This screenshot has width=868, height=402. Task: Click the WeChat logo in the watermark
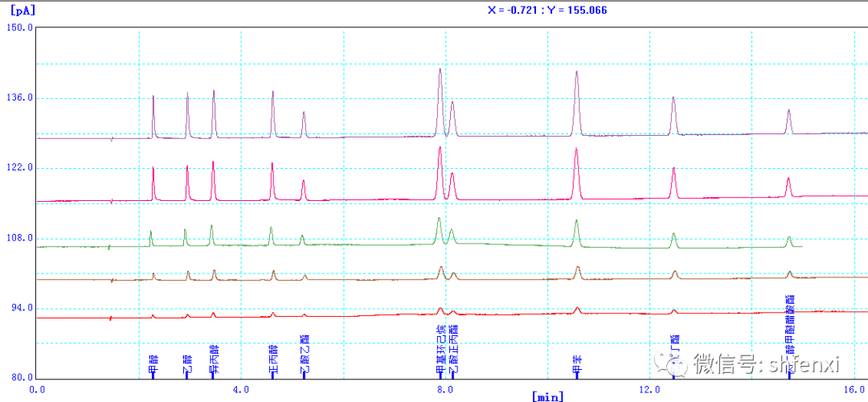674,364
